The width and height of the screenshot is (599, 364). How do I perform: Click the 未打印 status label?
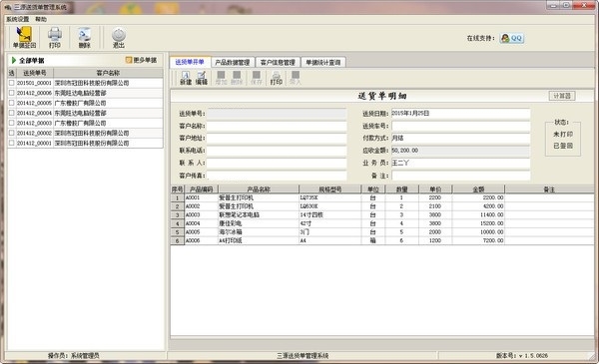563,134
